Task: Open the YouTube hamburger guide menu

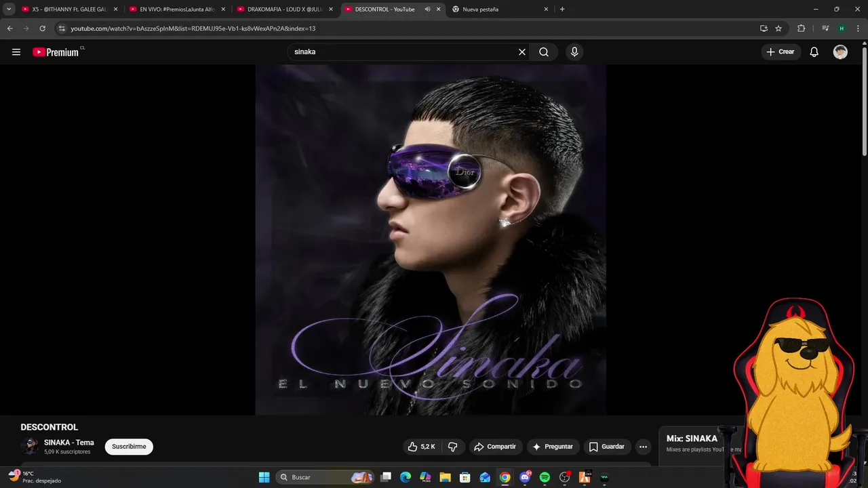Action: coord(16,52)
